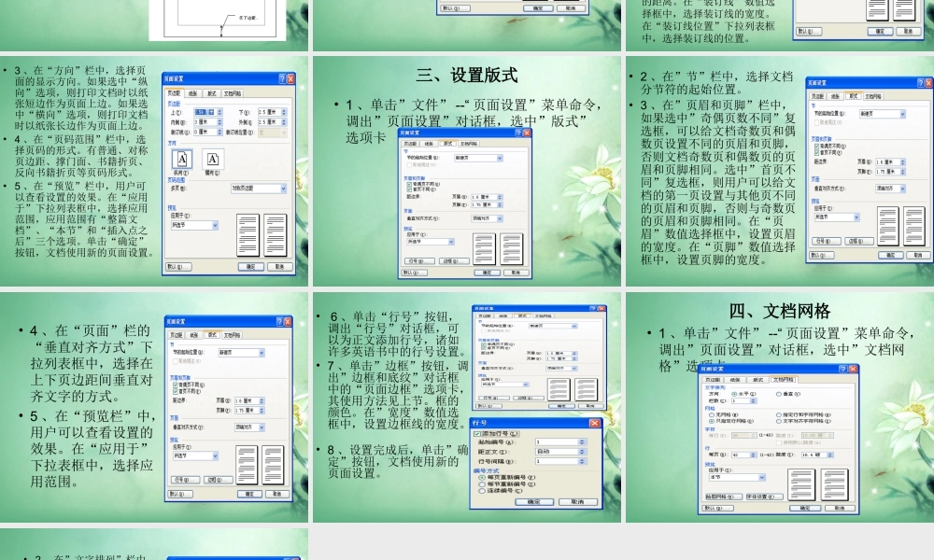Viewport: 934px width, 560px height.
Task: Select slide titled 三、设置版式
Action: (467, 172)
